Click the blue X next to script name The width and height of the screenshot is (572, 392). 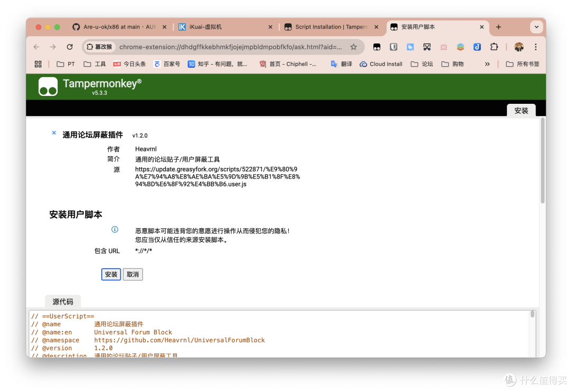coord(54,133)
